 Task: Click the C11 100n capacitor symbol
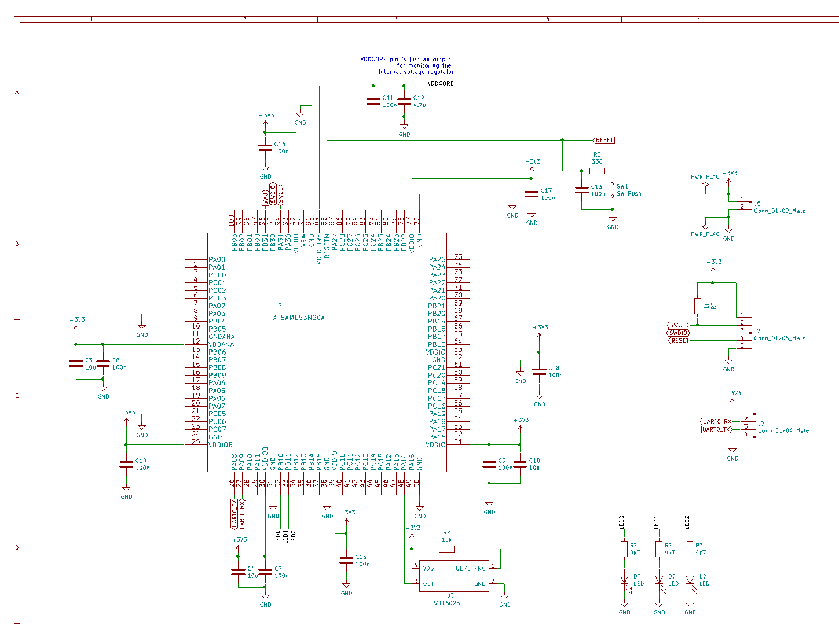coord(373,101)
